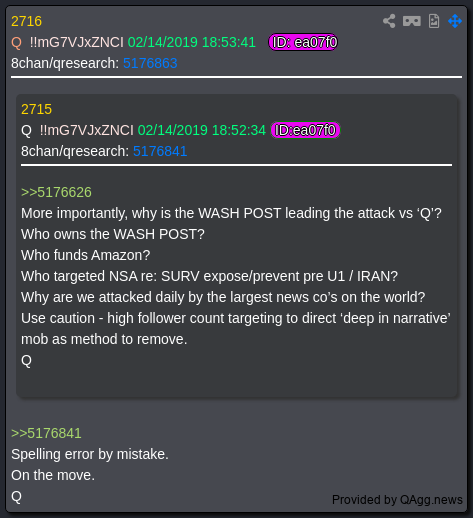Viewport: 473px width, 518px height.
Task: Click the white Q name in post 2715
Action: click(x=26, y=130)
